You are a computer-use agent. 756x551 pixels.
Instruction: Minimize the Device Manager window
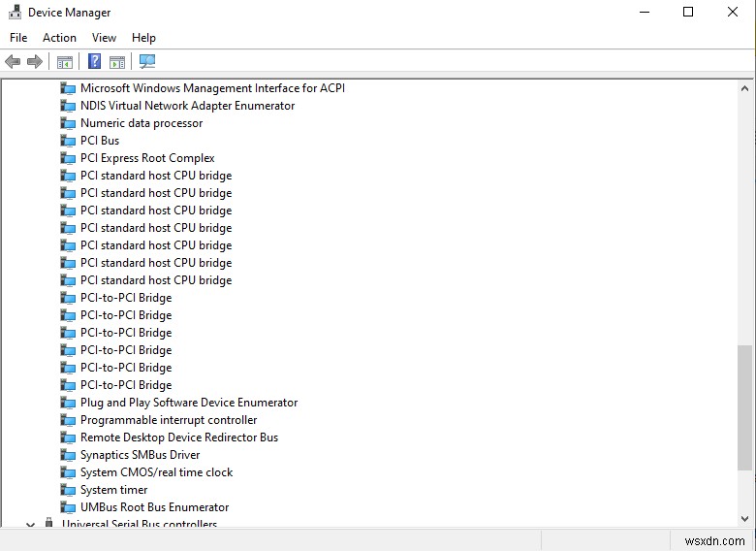tap(645, 12)
